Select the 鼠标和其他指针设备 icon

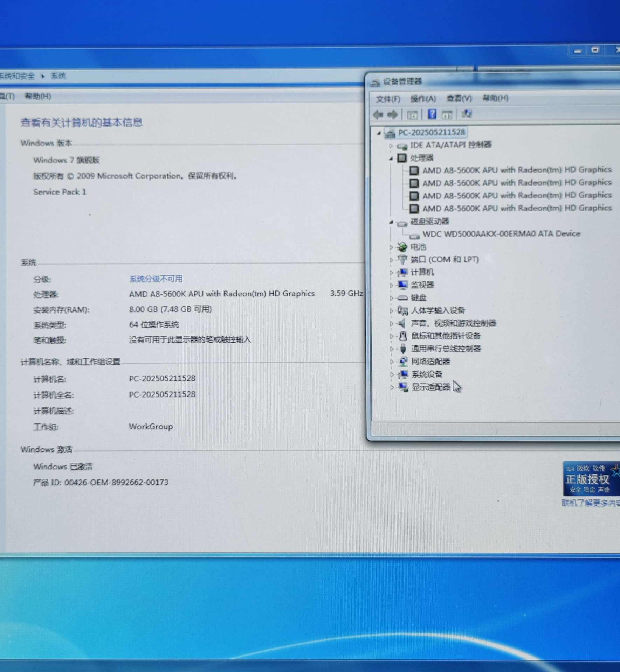tap(403, 336)
